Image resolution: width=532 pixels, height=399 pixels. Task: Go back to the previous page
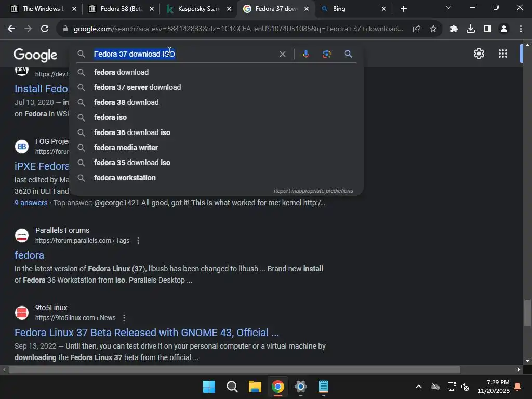pyautogui.click(x=11, y=29)
